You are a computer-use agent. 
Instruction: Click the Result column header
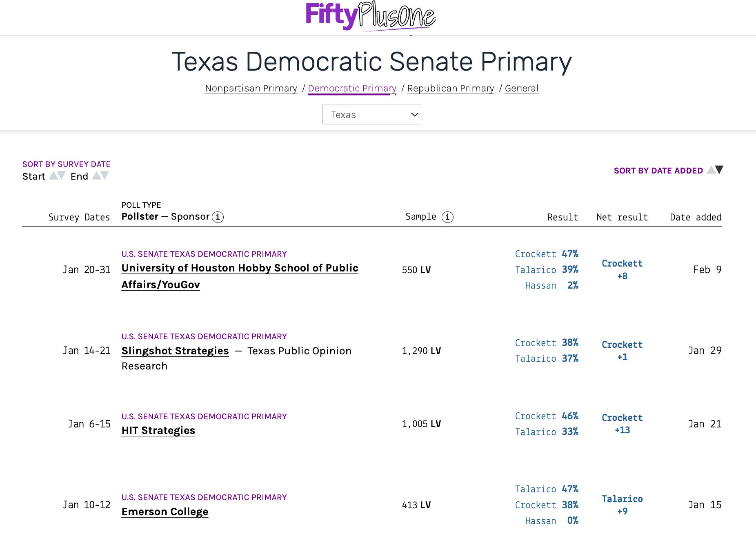point(563,217)
